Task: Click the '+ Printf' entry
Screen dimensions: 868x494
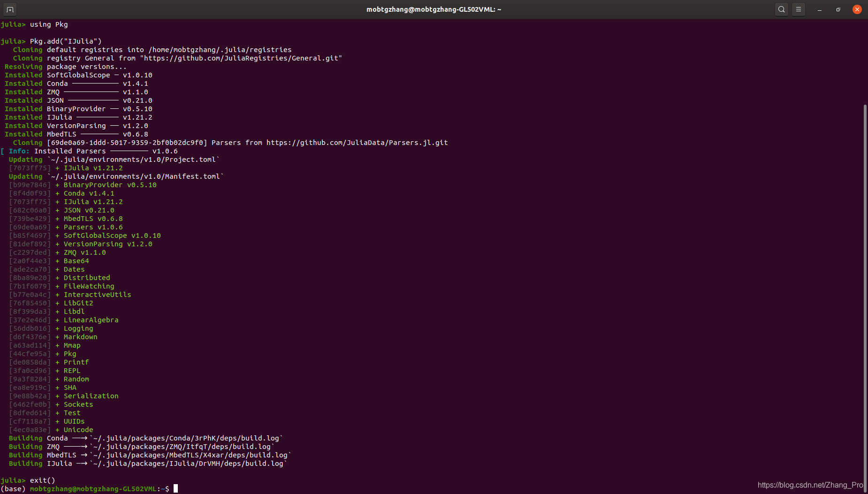Action: point(72,362)
